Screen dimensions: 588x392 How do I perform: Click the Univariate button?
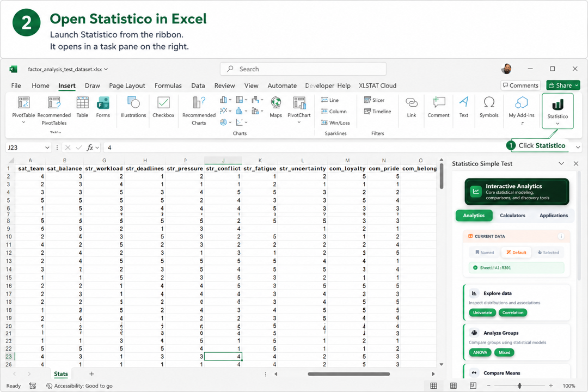coord(482,313)
